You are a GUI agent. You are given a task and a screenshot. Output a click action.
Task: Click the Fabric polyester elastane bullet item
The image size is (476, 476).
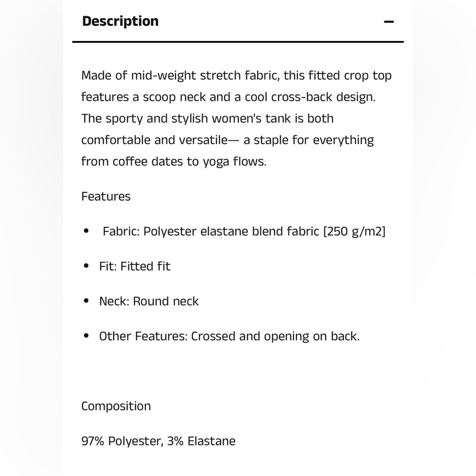point(244,232)
